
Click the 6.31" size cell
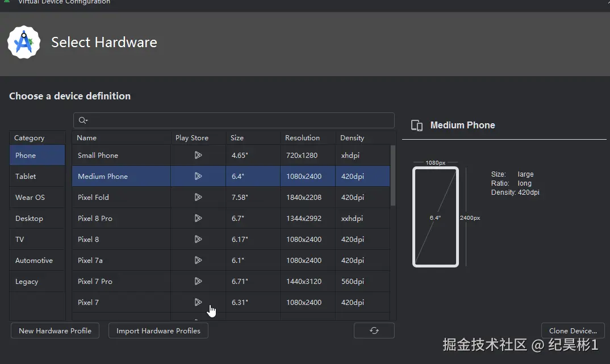pos(253,302)
